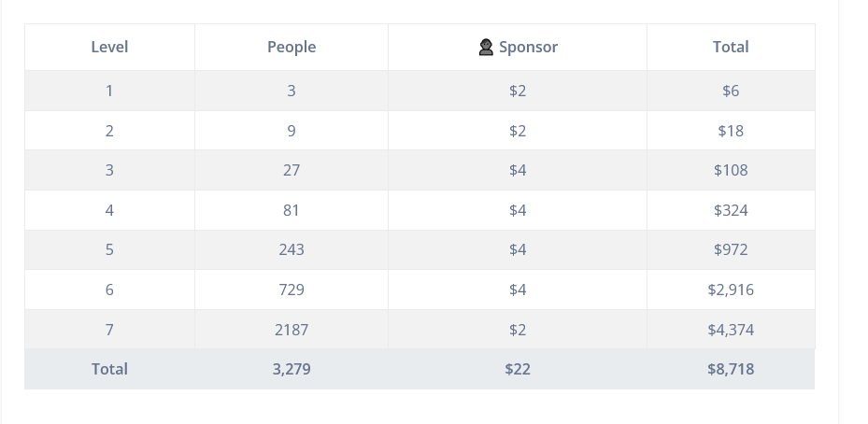Select the $22 sponsor sum cell

pos(518,369)
